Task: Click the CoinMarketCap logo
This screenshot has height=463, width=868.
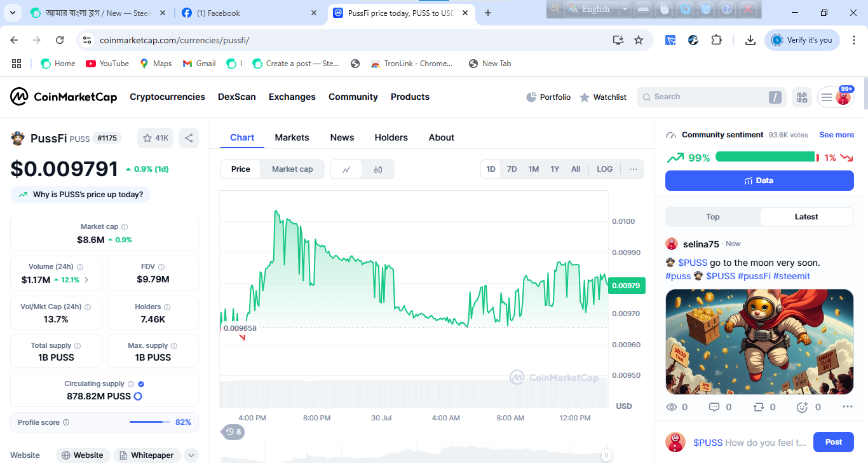Action: pyautogui.click(x=64, y=97)
